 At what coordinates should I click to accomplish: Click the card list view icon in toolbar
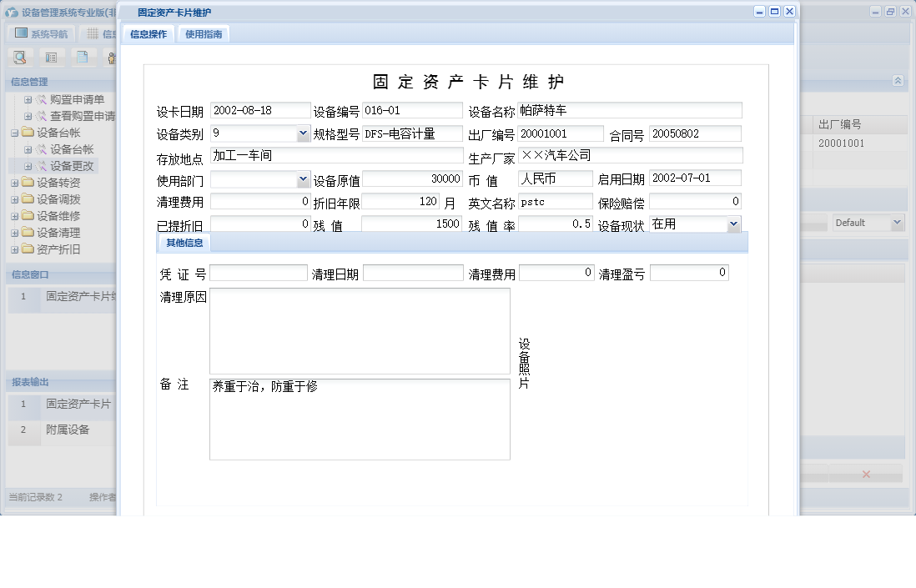[51, 58]
